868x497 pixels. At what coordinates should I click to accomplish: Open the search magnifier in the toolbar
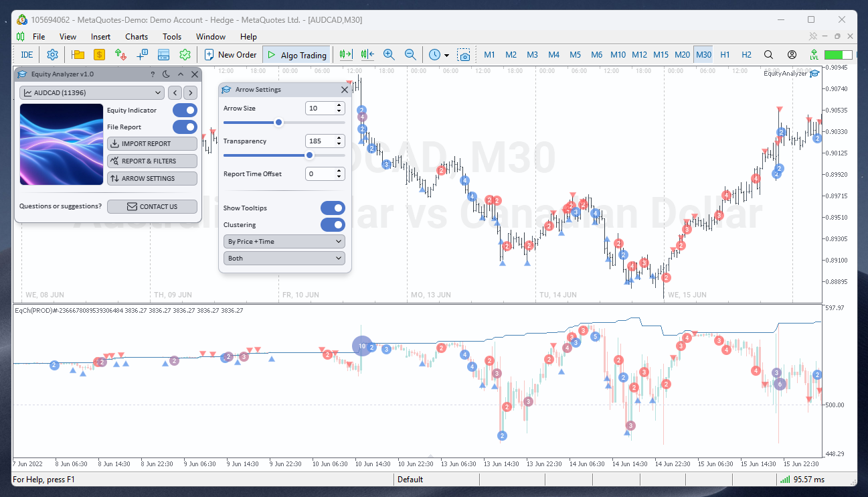coord(768,55)
